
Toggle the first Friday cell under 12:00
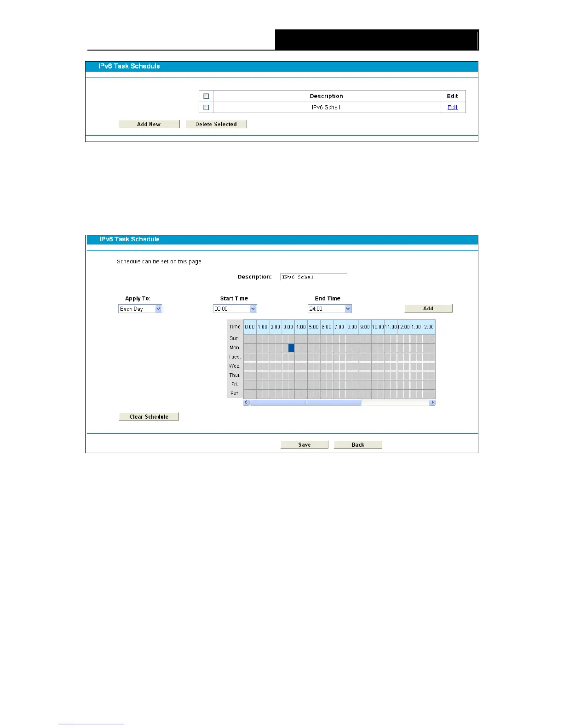coord(401,385)
